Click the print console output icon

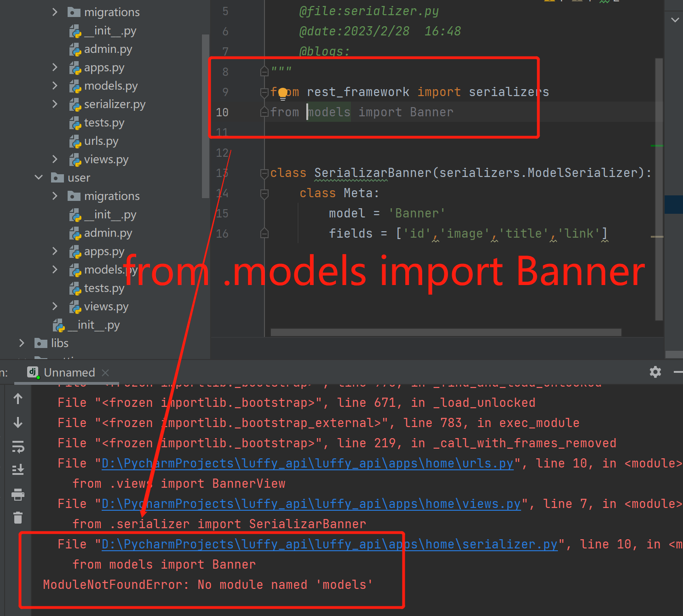coord(18,495)
